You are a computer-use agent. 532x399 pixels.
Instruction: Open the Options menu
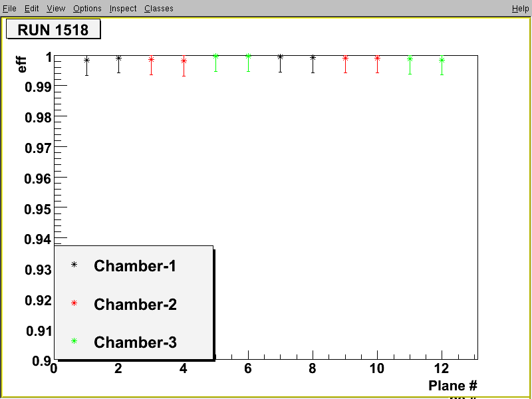click(x=87, y=9)
